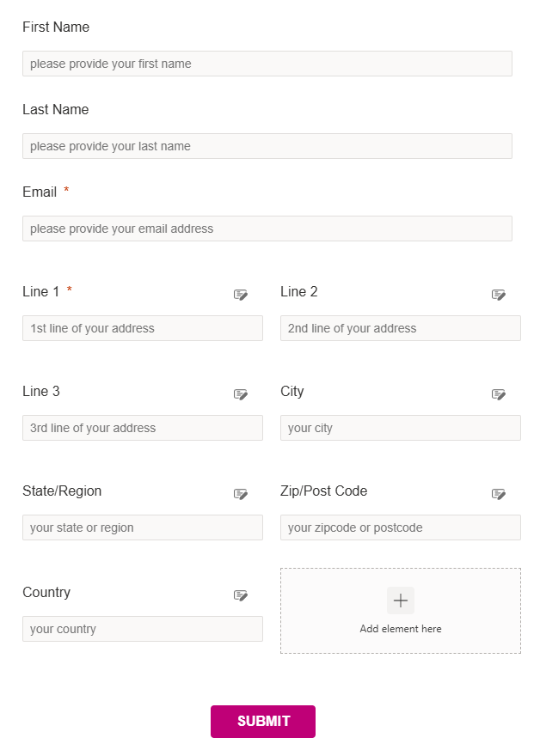
Task: Click the edit icon beside Line 1
Action: click(241, 295)
